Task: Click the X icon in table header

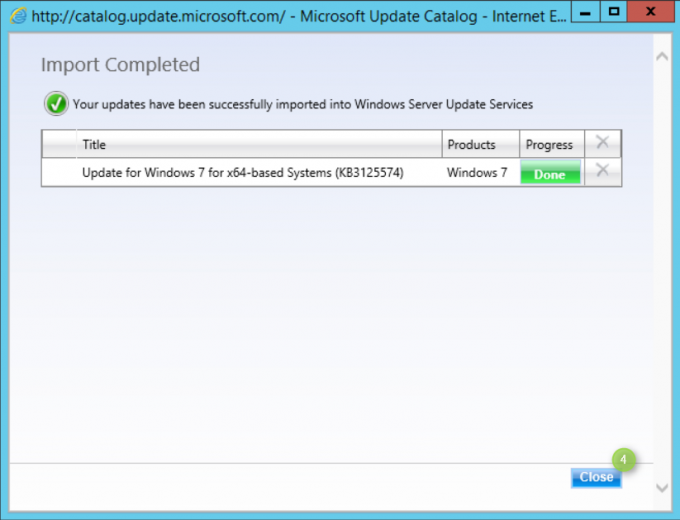Action: pyautogui.click(x=602, y=143)
